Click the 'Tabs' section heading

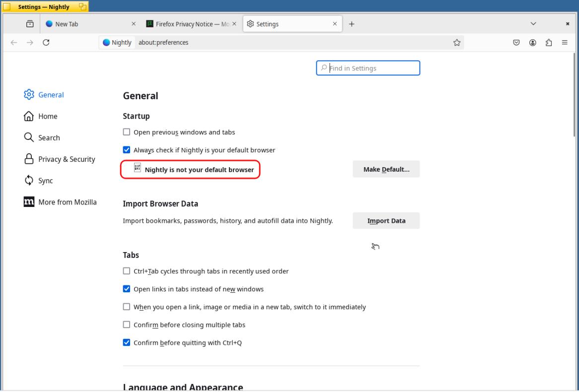click(131, 255)
